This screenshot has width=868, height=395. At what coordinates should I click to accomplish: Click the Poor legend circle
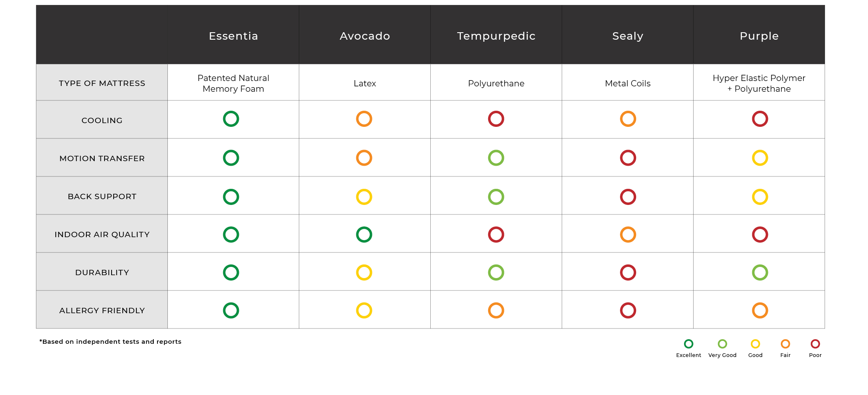click(815, 344)
